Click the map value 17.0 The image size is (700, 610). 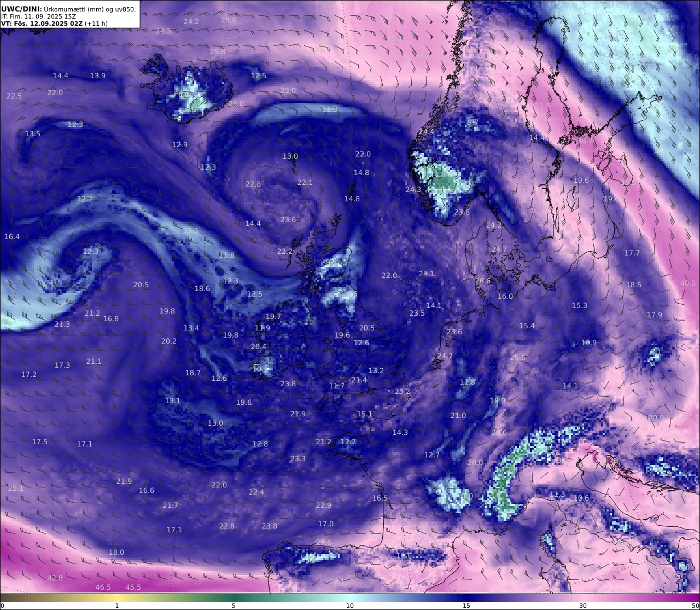[x=325, y=524]
